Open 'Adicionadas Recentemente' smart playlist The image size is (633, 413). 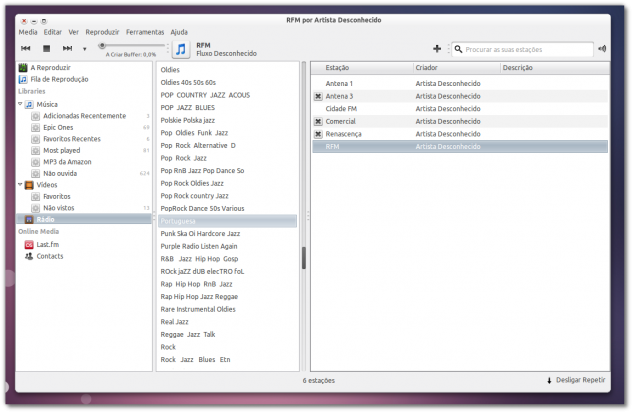[85, 116]
